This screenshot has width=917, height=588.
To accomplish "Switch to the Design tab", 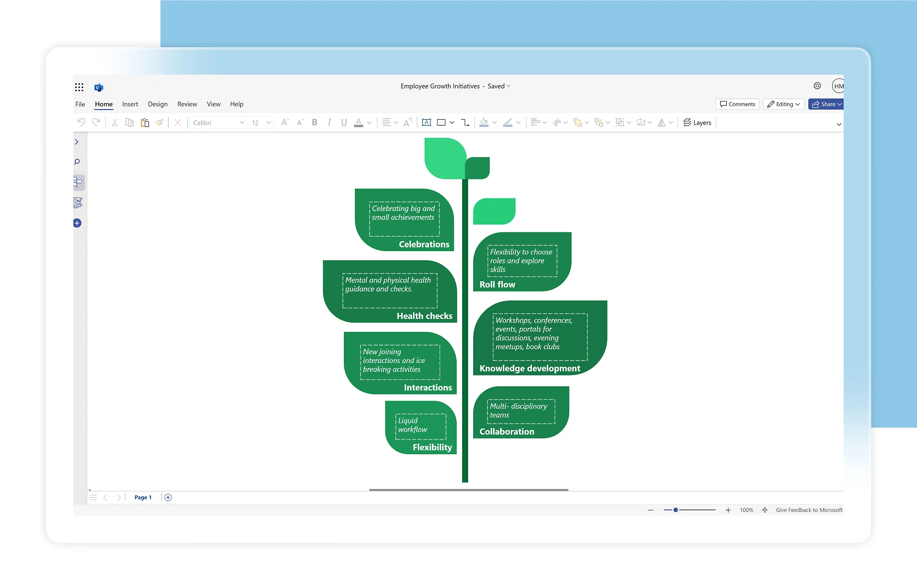I will click(x=158, y=104).
